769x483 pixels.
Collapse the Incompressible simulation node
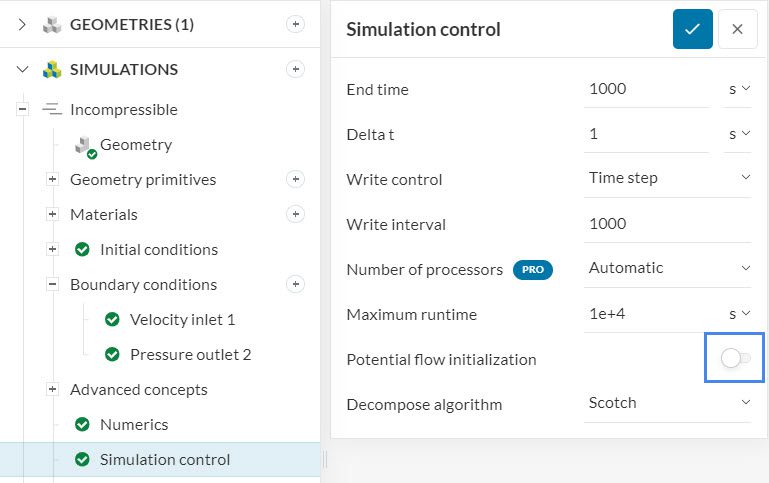(22, 110)
